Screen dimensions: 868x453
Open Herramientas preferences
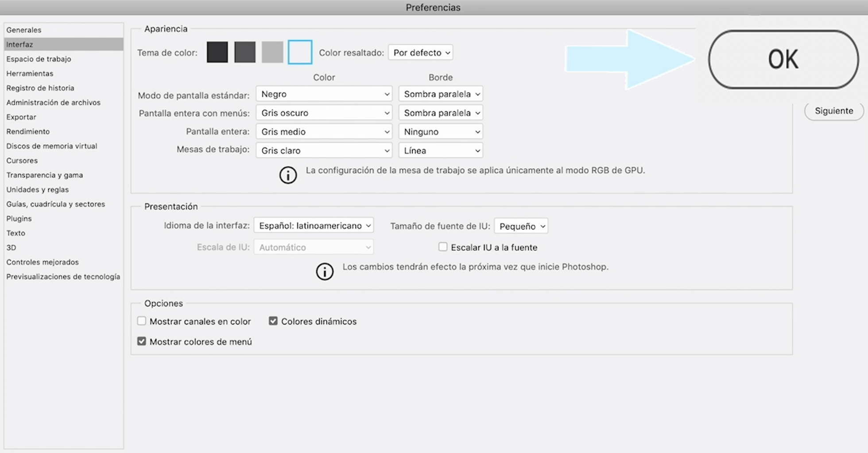click(64, 73)
